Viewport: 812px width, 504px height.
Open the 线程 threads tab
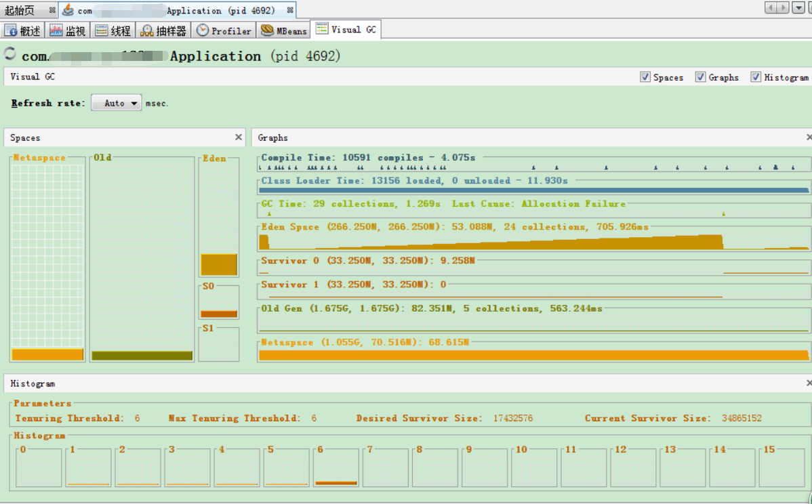tap(113, 30)
